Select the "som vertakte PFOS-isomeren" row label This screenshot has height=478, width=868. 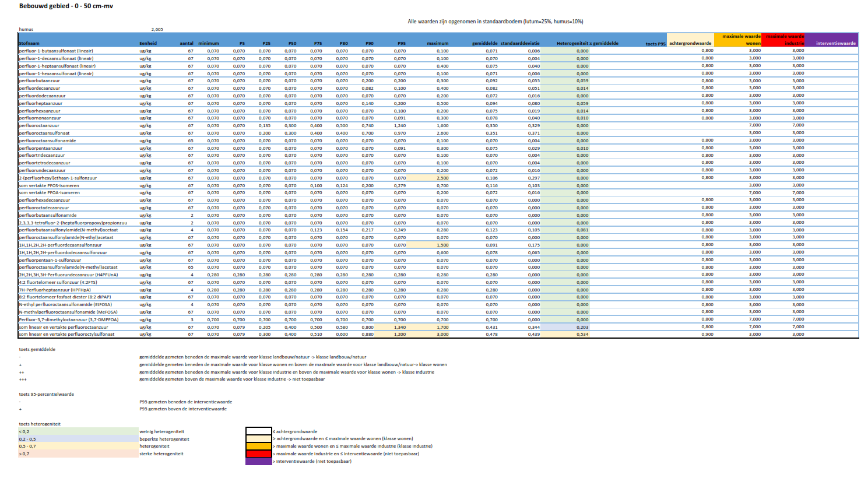coord(49,185)
